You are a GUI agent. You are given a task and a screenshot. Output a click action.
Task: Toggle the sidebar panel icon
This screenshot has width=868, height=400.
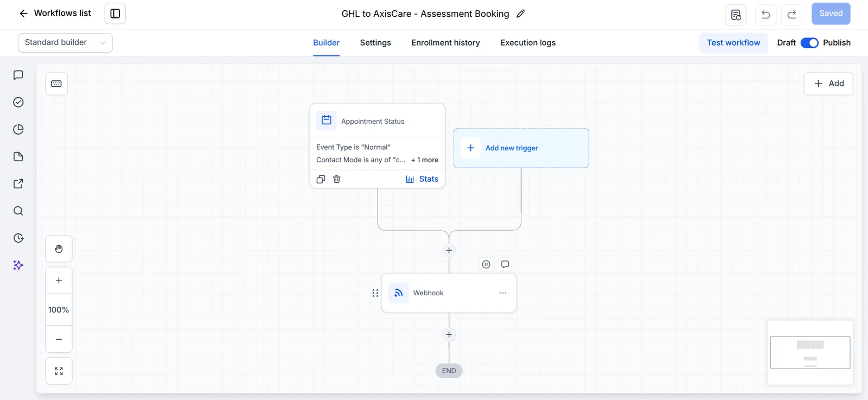click(115, 14)
